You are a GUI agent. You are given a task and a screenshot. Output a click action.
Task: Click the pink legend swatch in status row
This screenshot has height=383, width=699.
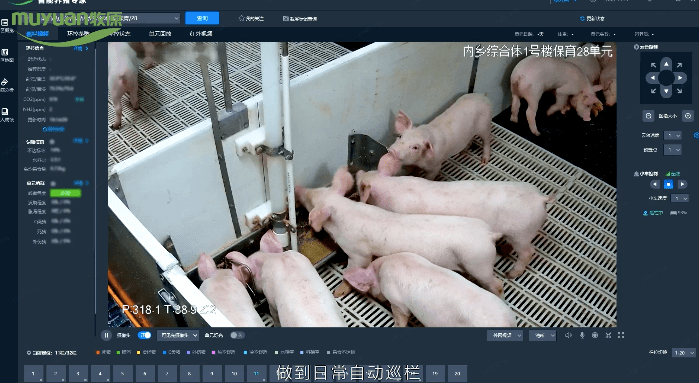point(214,352)
